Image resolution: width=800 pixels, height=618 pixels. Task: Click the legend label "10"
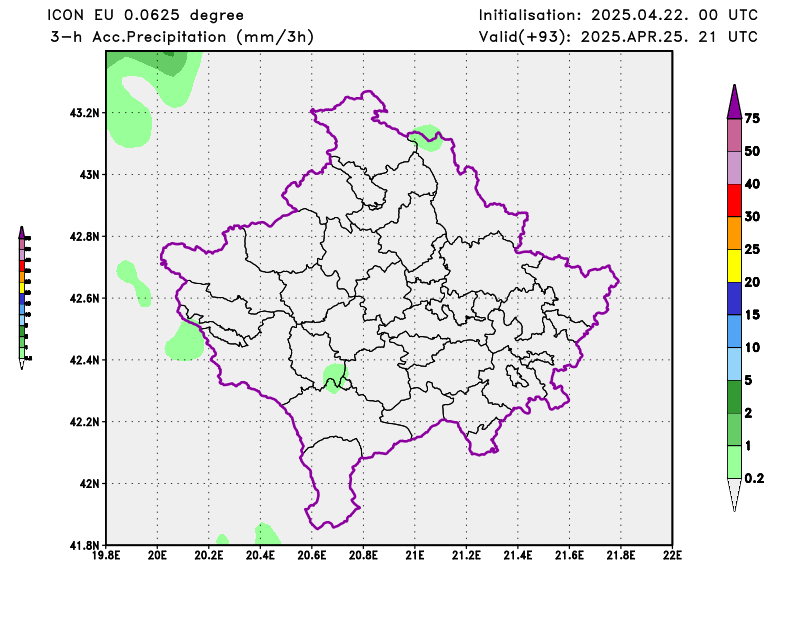click(x=752, y=348)
